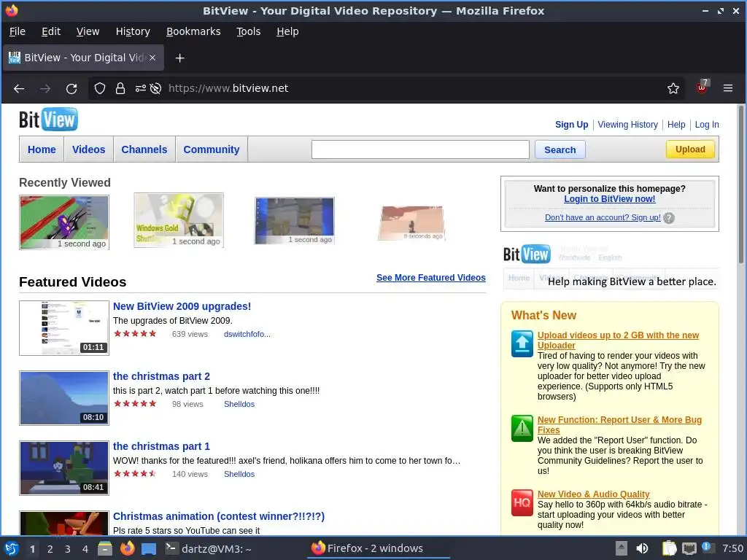Open the tracking protection shield icon

[99, 88]
